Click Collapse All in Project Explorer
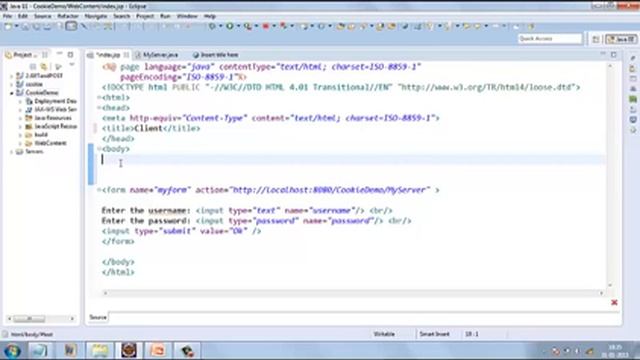640x360 pixels. [x=33, y=66]
